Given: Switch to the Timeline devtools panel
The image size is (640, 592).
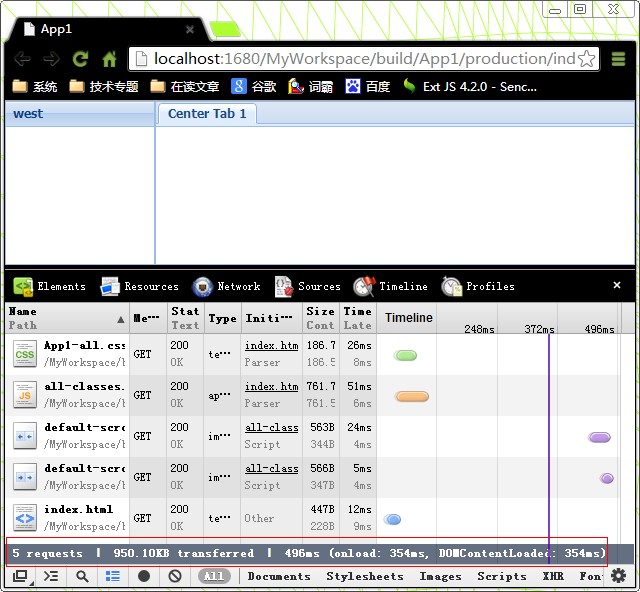Looking at the screenshot, I should click(x=391, y=286).
